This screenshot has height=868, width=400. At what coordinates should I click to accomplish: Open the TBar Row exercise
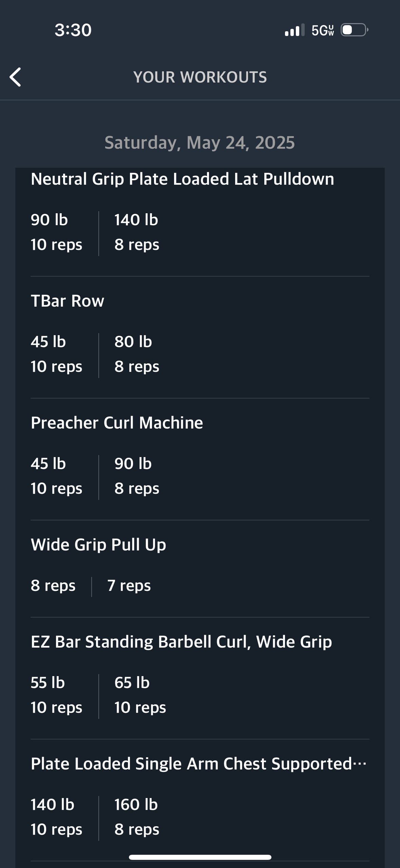(67, 301)
